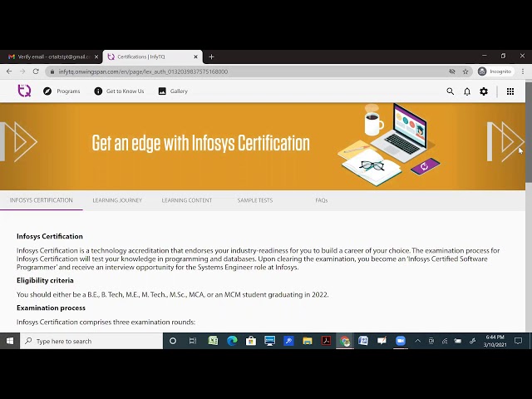
Task: Click the taskbar search box
Action: [91, 341]
